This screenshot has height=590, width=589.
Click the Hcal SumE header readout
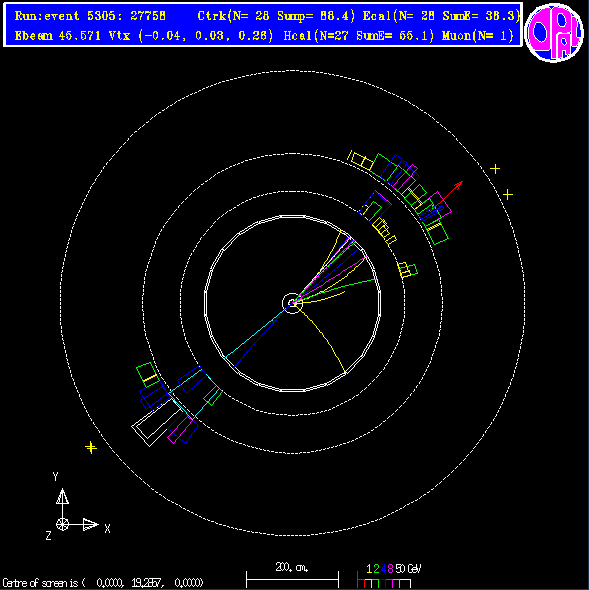tap(359, 36)
